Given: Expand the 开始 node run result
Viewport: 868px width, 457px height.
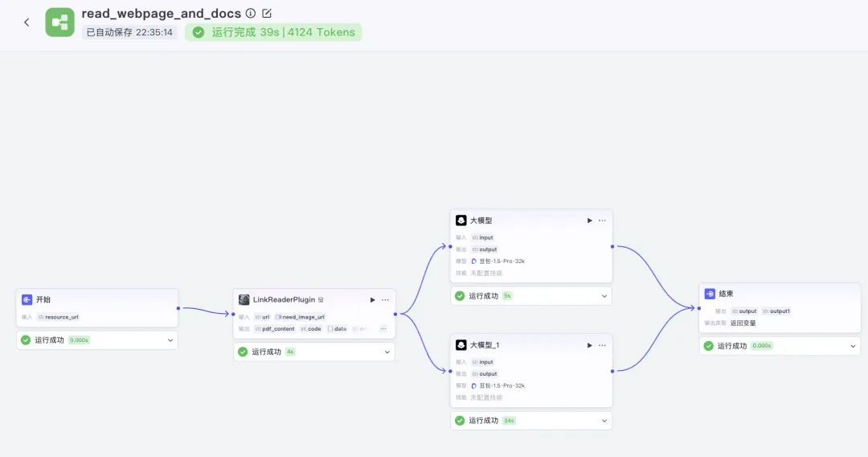Looking at the screenshot, I should click(170, 340).
